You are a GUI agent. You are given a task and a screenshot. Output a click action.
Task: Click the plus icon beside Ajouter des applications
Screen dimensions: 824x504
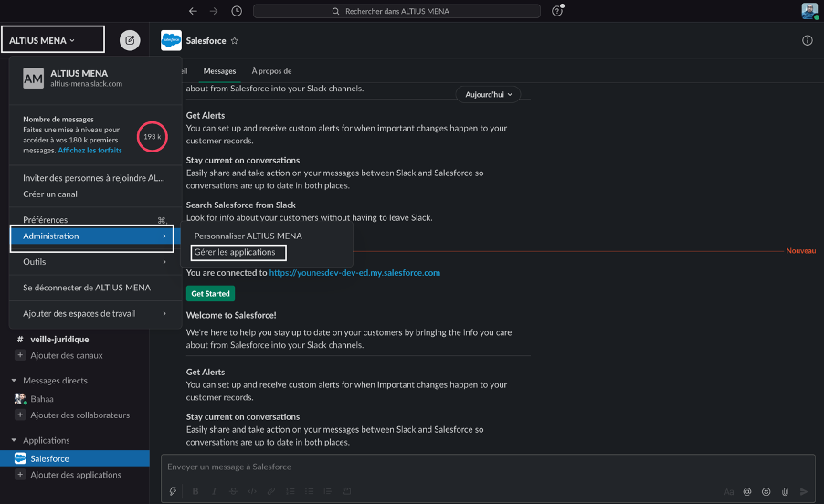point(20,475)
